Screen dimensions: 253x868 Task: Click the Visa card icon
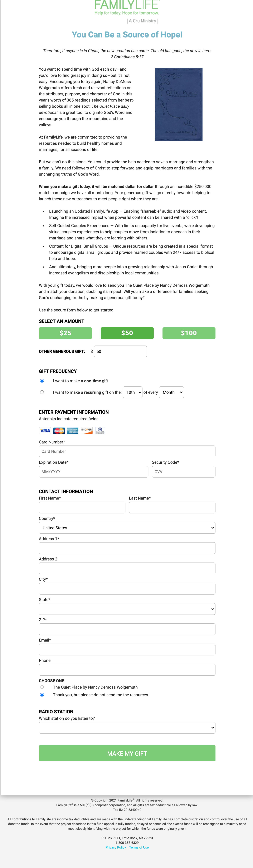[x=45, y=431]
